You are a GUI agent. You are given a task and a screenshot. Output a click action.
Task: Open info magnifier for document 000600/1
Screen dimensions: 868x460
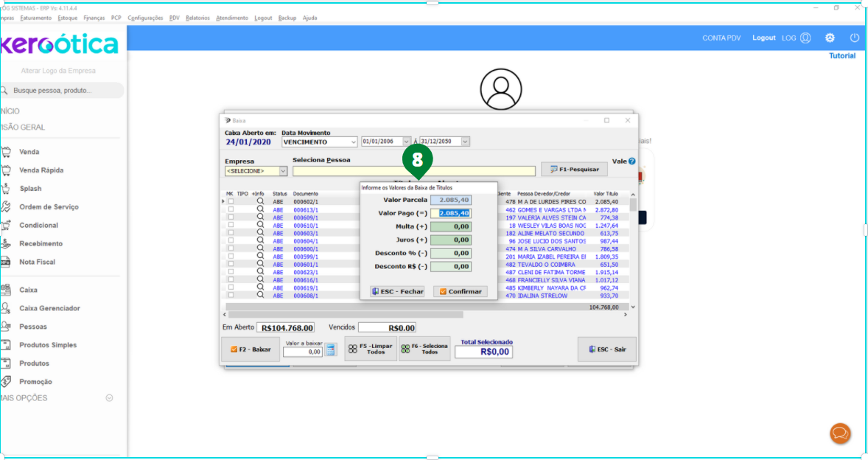260,248
